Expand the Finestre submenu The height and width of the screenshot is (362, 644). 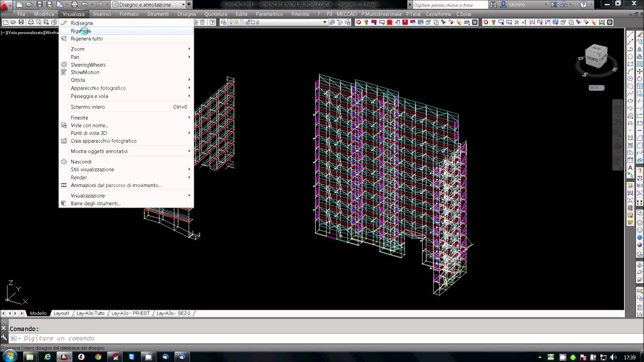coord(126,118)
